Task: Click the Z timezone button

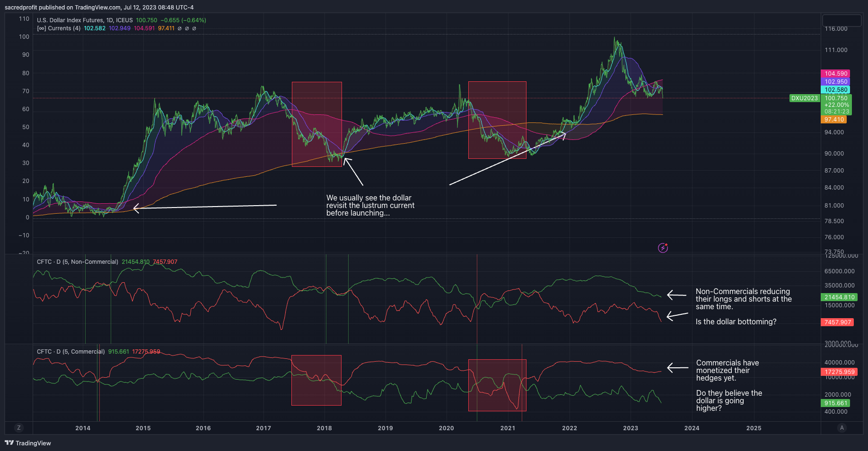Action: point(19,428)
